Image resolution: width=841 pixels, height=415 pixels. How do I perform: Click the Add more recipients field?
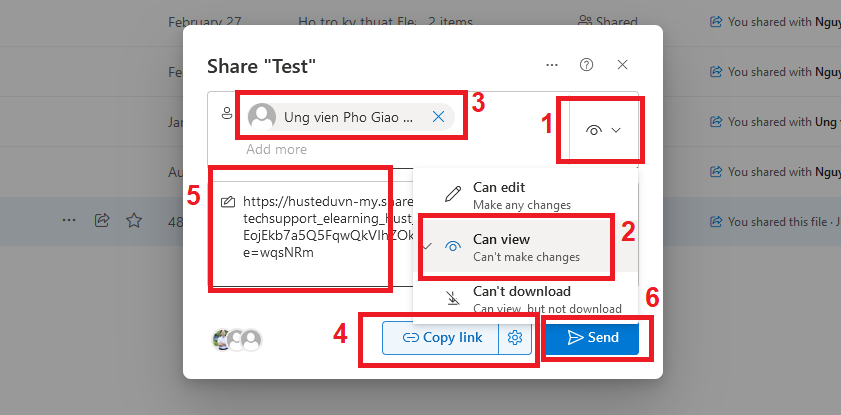277,150
